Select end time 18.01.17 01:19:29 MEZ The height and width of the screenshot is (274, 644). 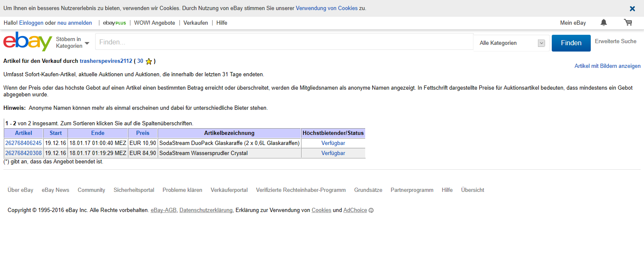tap(98, 153)
